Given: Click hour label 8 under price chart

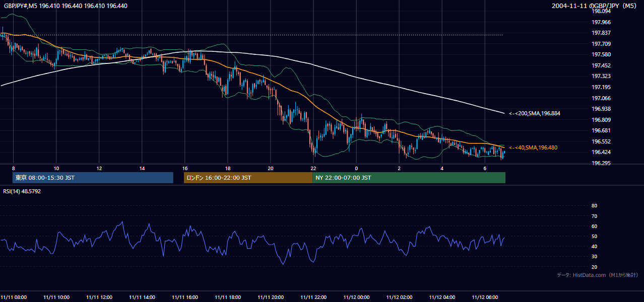Looking at the screenshot, I should click(14, 168).
